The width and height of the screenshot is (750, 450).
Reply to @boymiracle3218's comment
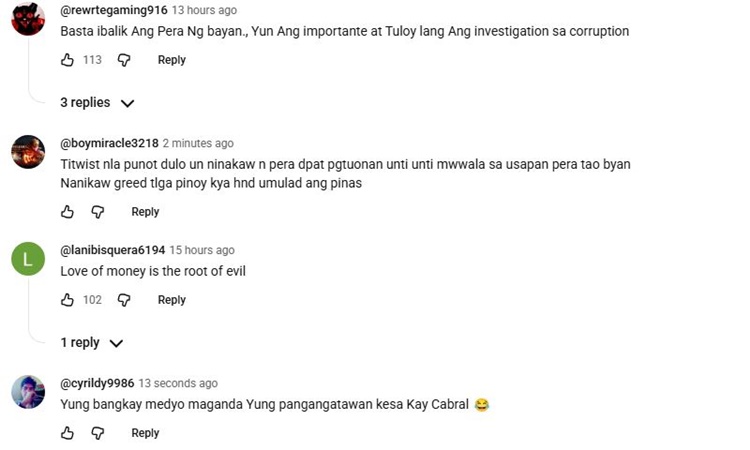(x=145, y=212)
